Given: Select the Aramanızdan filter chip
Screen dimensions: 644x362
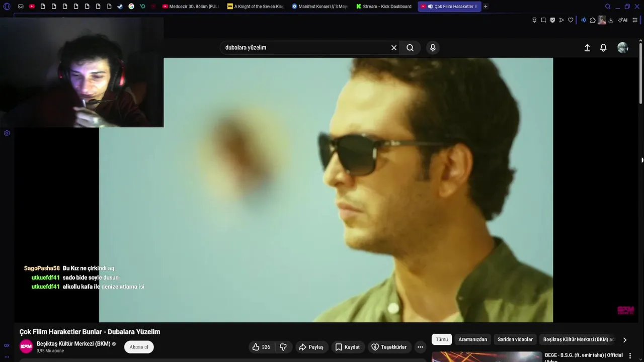Looking at the screenshot, I should [x=472, y=339].
